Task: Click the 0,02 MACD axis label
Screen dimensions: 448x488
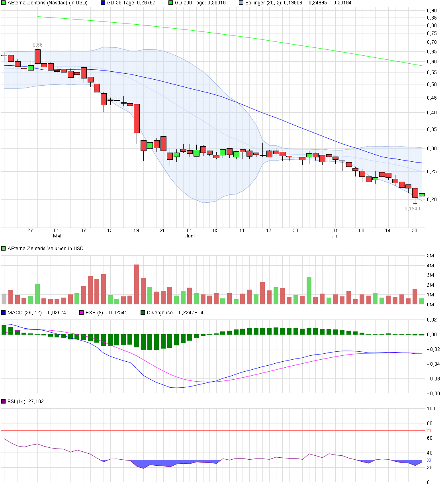Action: (x=432, y=320)
